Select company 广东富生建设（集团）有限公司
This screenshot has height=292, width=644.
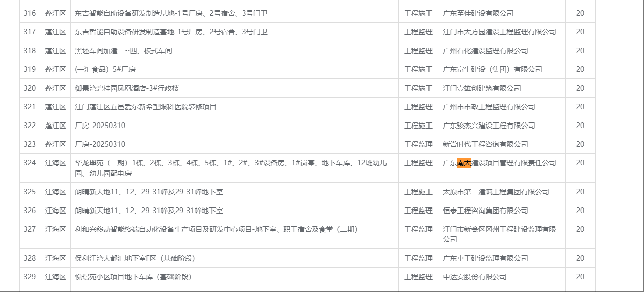pyautogui.click(x=492, y=69)
